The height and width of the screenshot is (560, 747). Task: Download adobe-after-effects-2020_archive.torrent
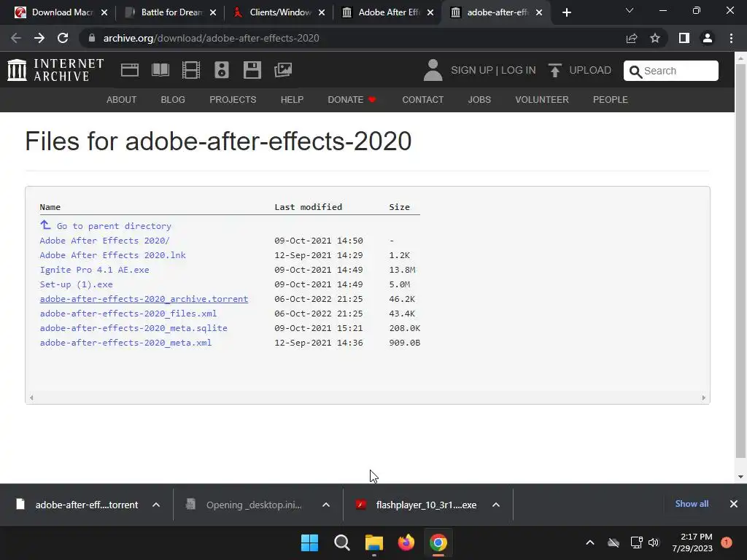point(144,299)
